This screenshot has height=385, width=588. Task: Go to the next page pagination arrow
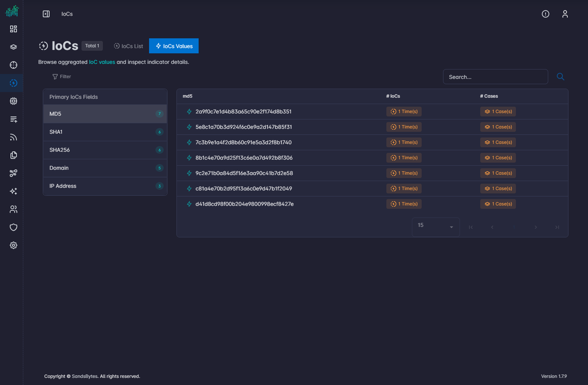point(536,227)
